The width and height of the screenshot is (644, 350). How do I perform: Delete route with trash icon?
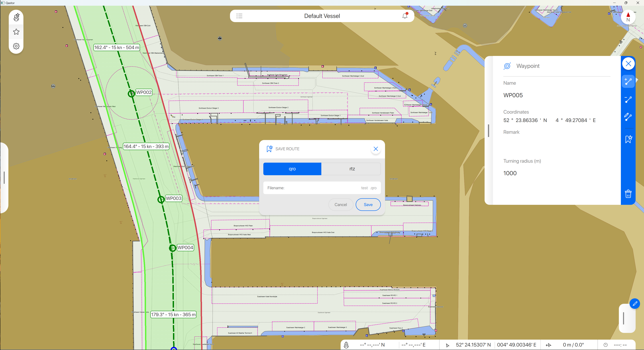628,194
